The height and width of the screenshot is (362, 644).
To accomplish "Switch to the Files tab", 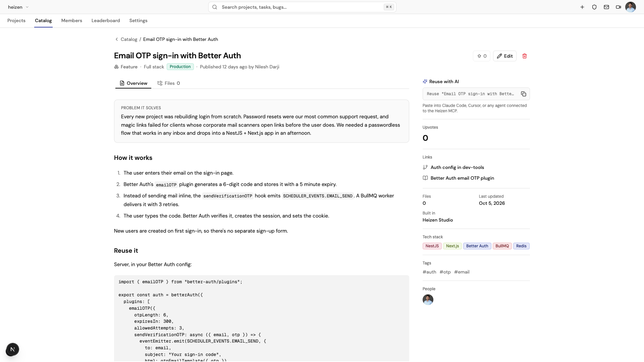I will coord(169,83).
